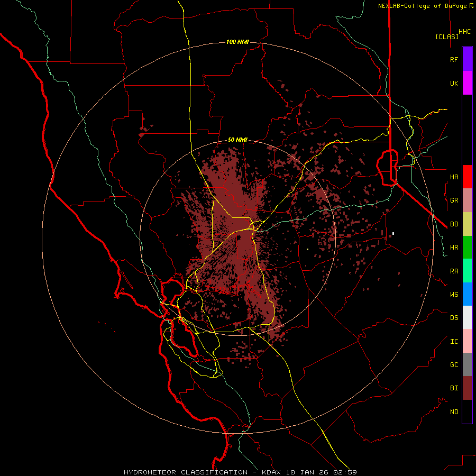
Task: Click the Hydrometeor Classification KDAX title caption
Action: 240,472
